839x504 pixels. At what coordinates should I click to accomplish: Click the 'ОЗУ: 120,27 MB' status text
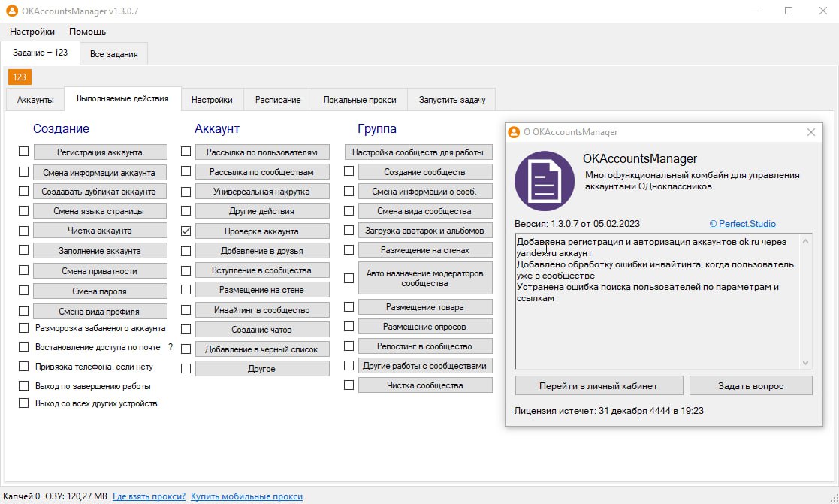76,496
